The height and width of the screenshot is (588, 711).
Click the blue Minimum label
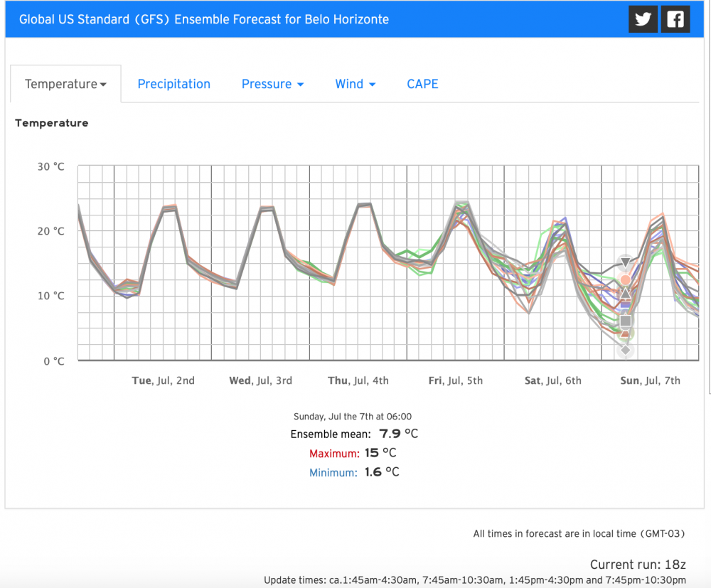333,472
